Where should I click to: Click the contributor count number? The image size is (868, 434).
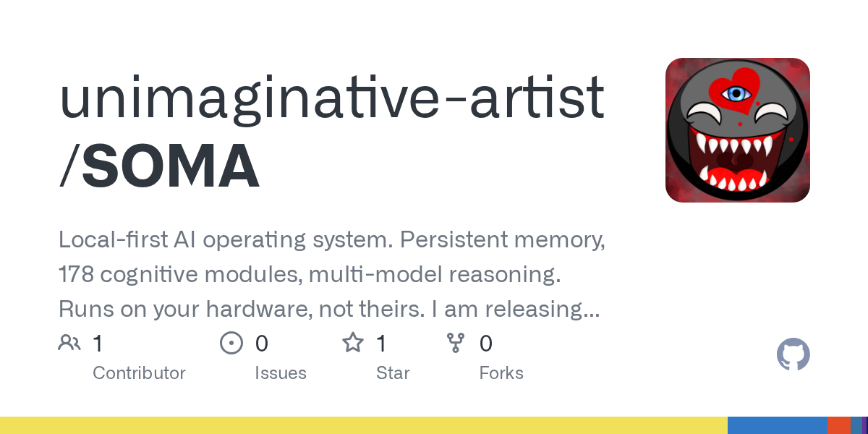pos(98,344)
